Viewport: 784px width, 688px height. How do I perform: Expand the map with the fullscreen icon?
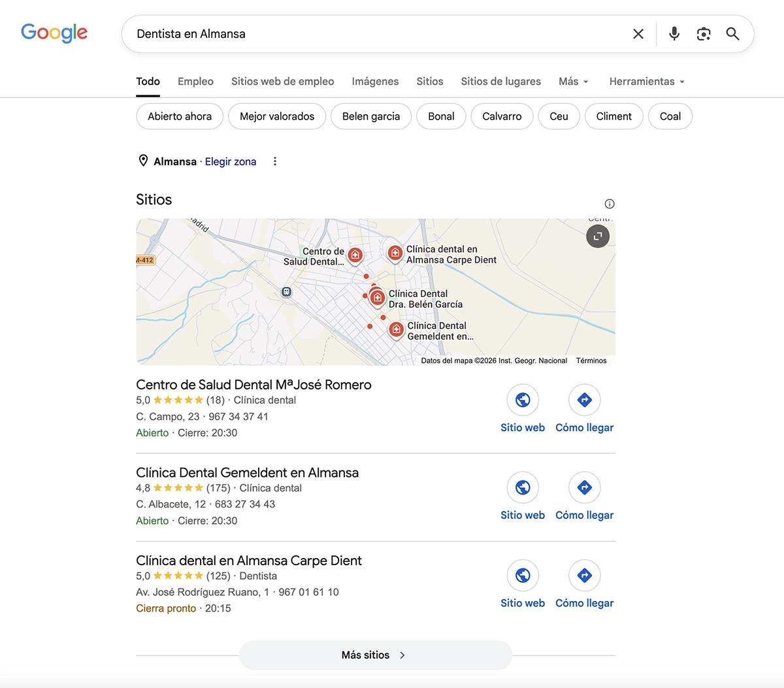tap(598, 237)
